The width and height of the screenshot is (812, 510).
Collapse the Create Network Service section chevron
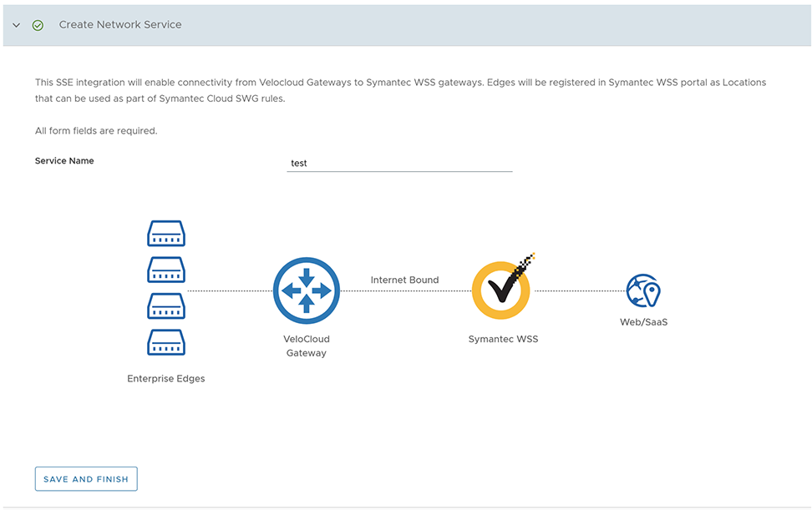tap(16, 25)
